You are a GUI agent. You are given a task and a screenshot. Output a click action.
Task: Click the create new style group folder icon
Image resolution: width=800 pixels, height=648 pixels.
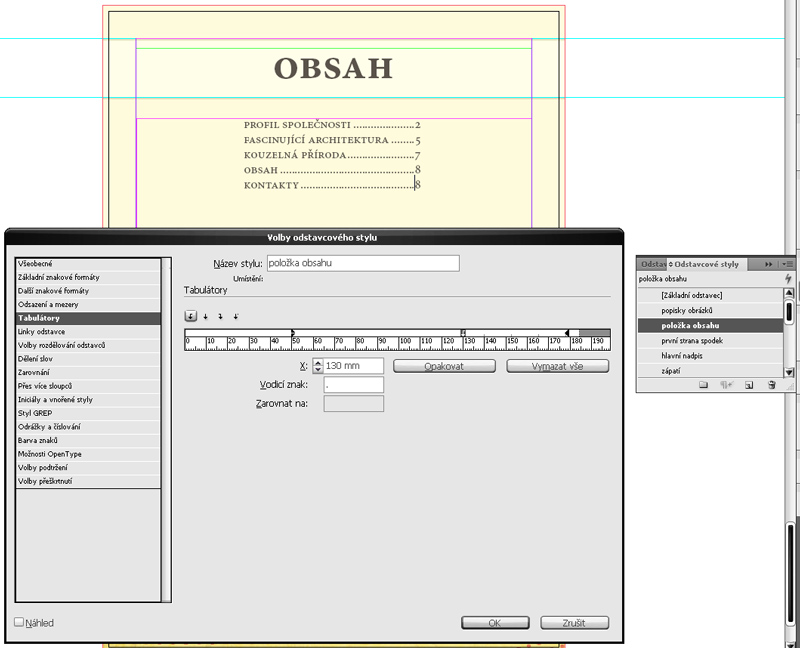point(703,384)
